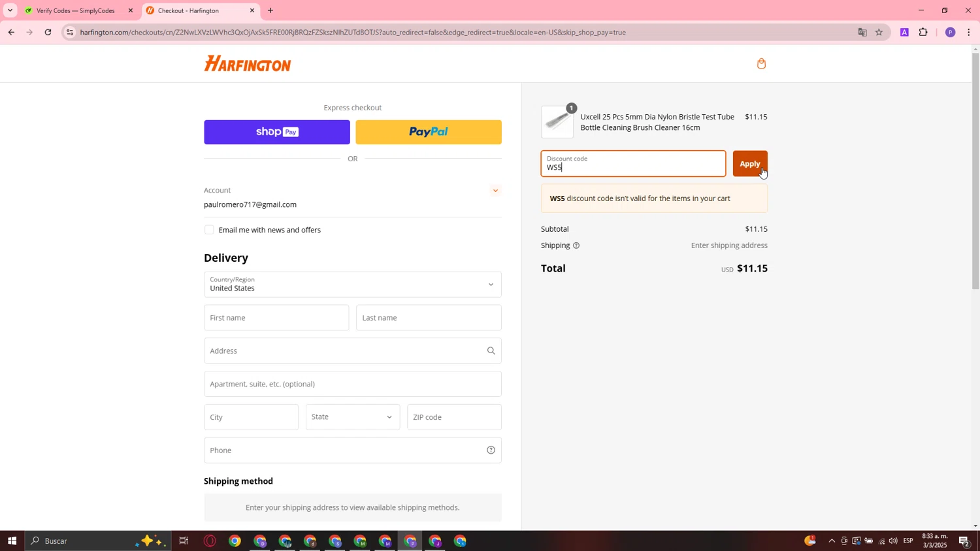Open the notification center icon

pos(964,541)
